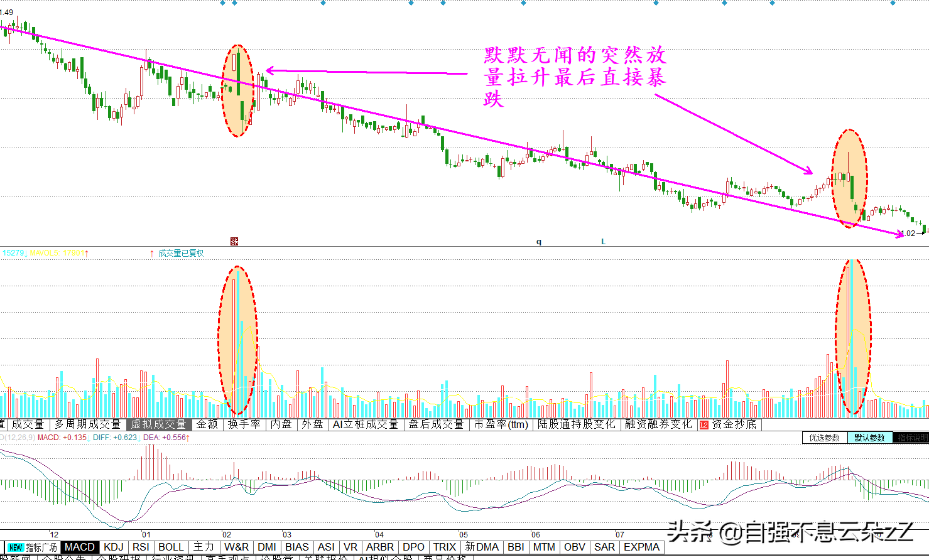The image size is (929, 560).
Task: Click the 默认参数 button
Action: (x=870, y=438)
